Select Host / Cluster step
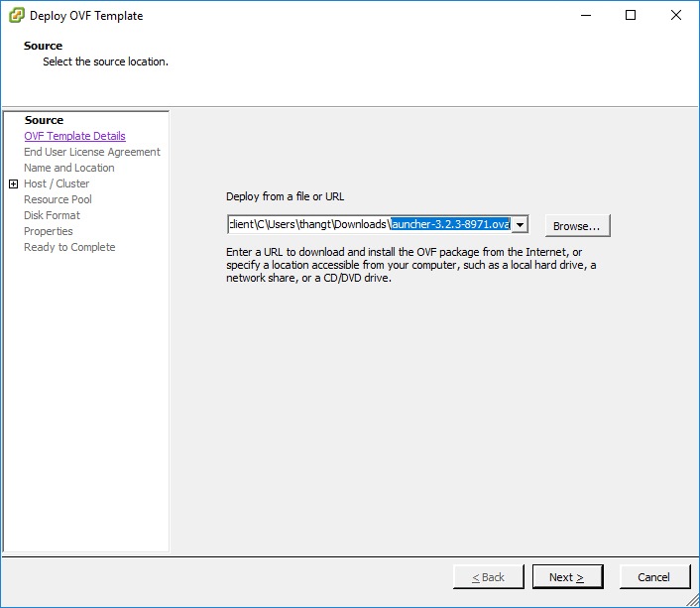The height and width of the screenshot is (608, 700). tap(57, 183)
